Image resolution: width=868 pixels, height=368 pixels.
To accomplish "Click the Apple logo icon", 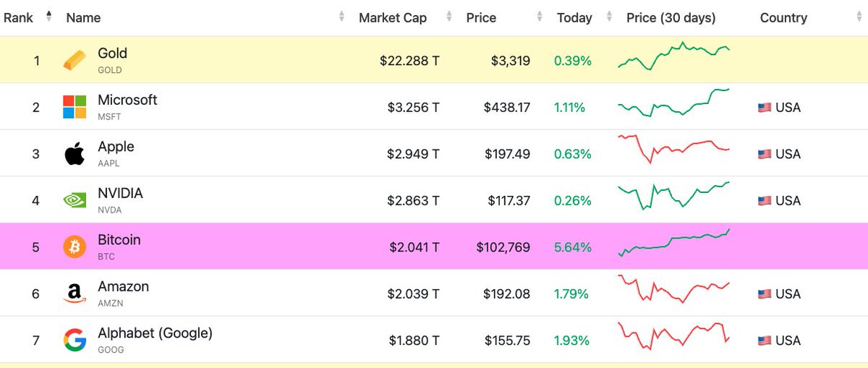I will click(75, 153).
